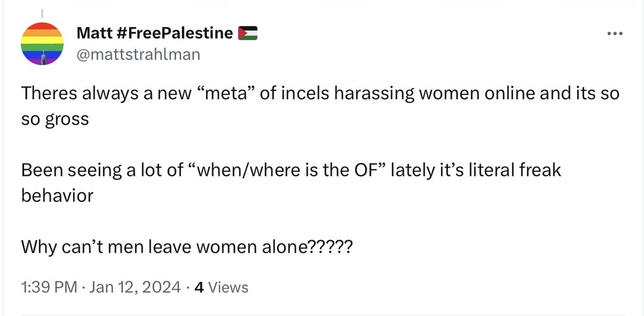
Task: Click the Palestine flag emoji
Action: coord(248,33)
